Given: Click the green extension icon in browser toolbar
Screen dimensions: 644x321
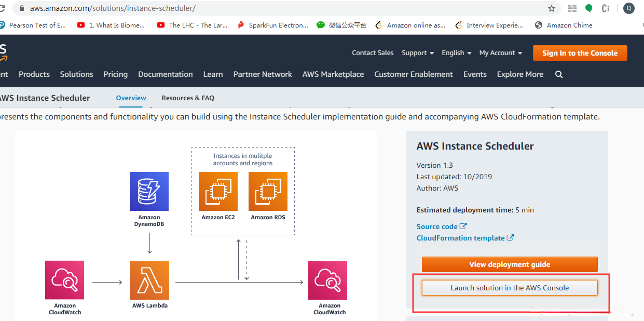Looking at the screenshot, I should [589, 8].
